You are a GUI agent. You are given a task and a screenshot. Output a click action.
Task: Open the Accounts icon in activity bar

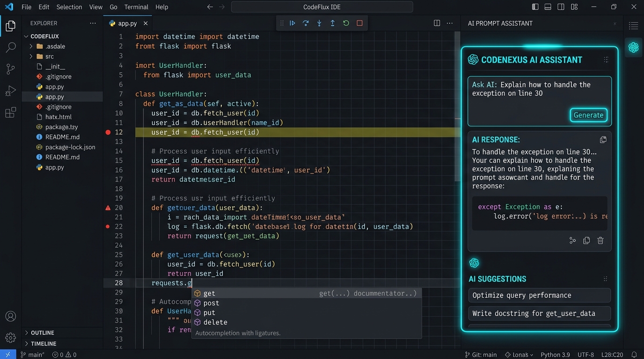[x=10, y=316]
